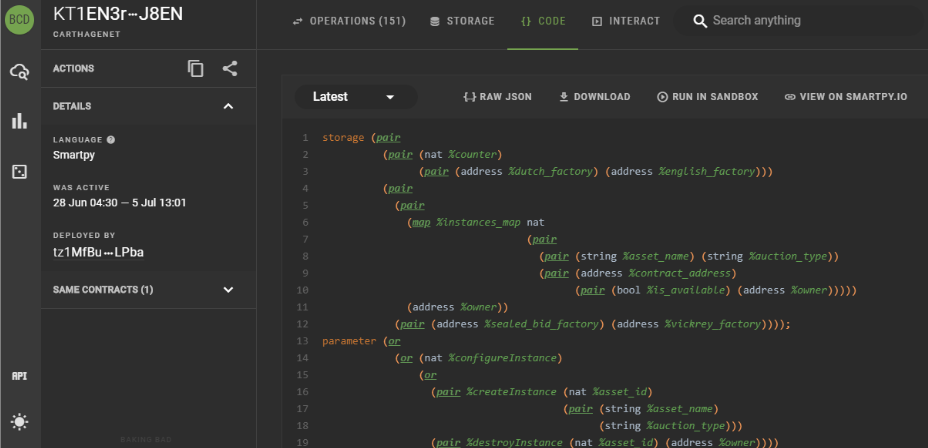
Task: Open View on SmartPy.io link
Action: coord(845,97)
